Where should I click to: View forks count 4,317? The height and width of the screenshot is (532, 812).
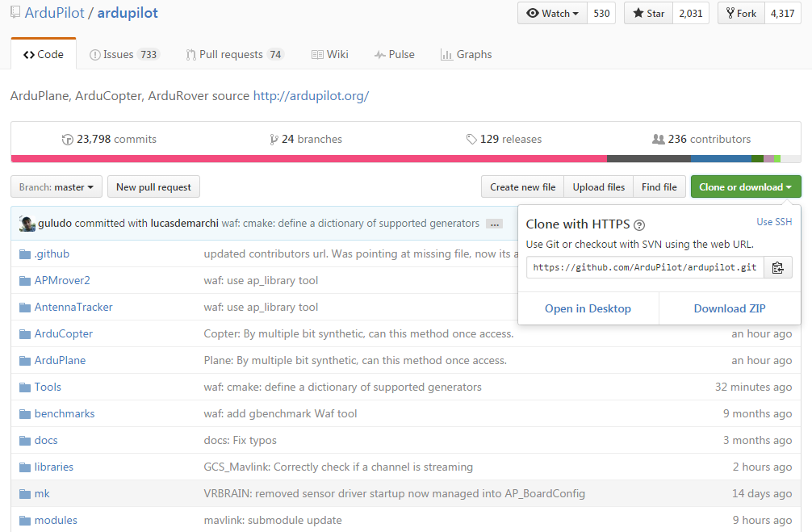point(782,14)
